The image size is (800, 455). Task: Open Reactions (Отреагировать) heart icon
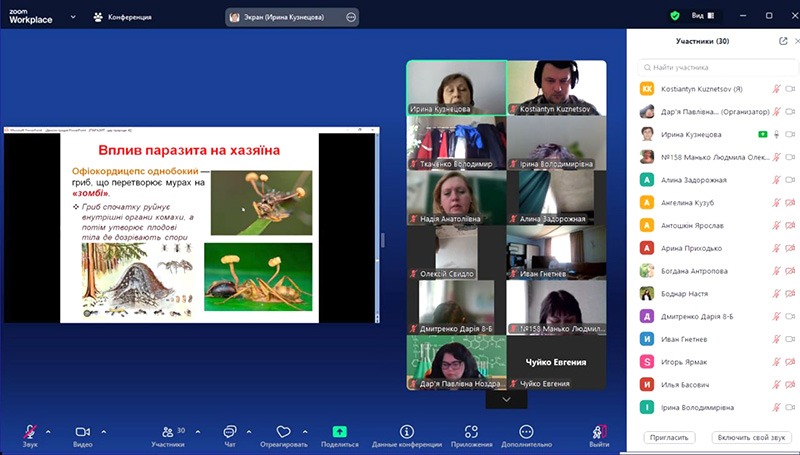point(283,431)
